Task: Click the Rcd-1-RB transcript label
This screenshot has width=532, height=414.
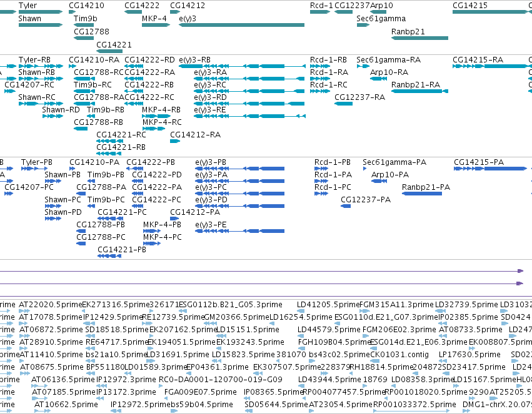Action: click(328, 60)
